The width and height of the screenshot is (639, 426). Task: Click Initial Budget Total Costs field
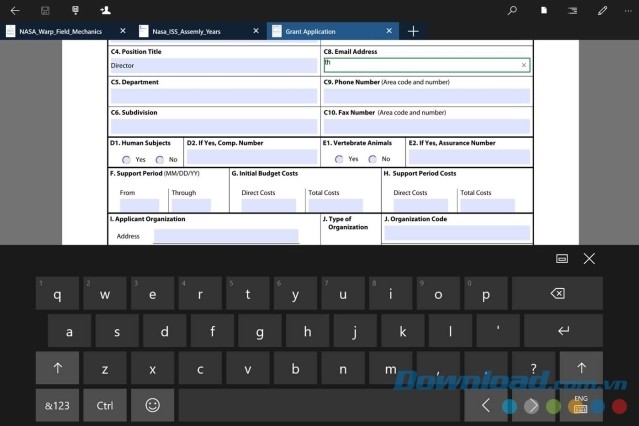[x=335, y=205]
